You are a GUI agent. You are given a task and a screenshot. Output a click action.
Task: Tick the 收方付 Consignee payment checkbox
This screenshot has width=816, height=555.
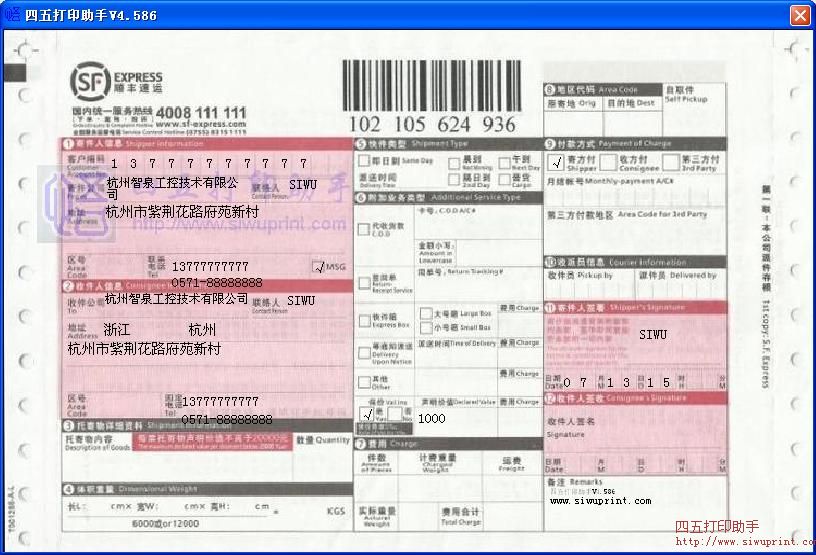(608, 162)
